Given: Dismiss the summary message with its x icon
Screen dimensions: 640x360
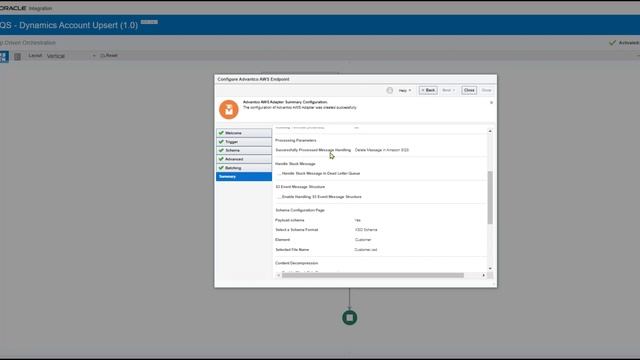Looking at the screenshot, I should tap(491, 102).
